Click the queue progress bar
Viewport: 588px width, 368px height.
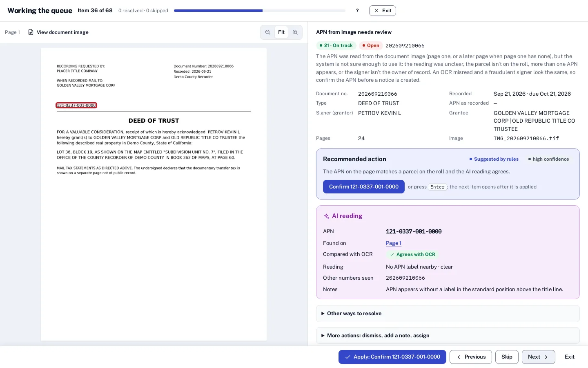click(260, 11)
